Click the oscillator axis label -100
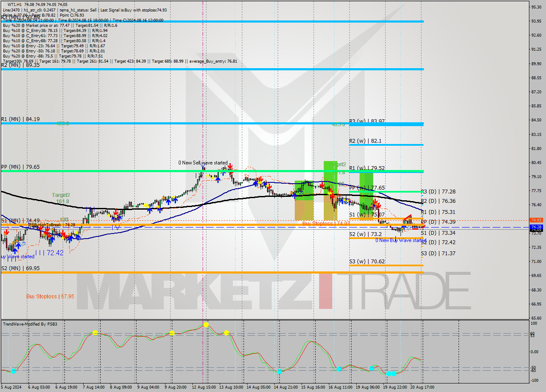Image resolution: width=546 pixels, height=392 pixels. (535, 380)
